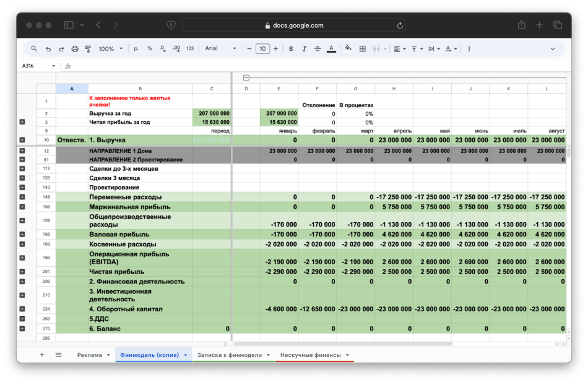Increase the number of decimal places
Screen dimensions: 588x383
pos(176,49)
